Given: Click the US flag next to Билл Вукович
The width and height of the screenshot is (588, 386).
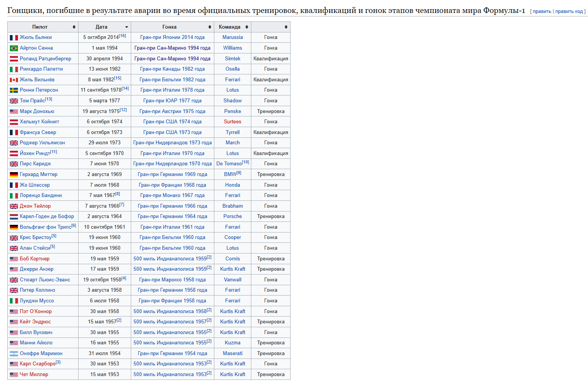Looking at the screenshot, I should (14, 333).
